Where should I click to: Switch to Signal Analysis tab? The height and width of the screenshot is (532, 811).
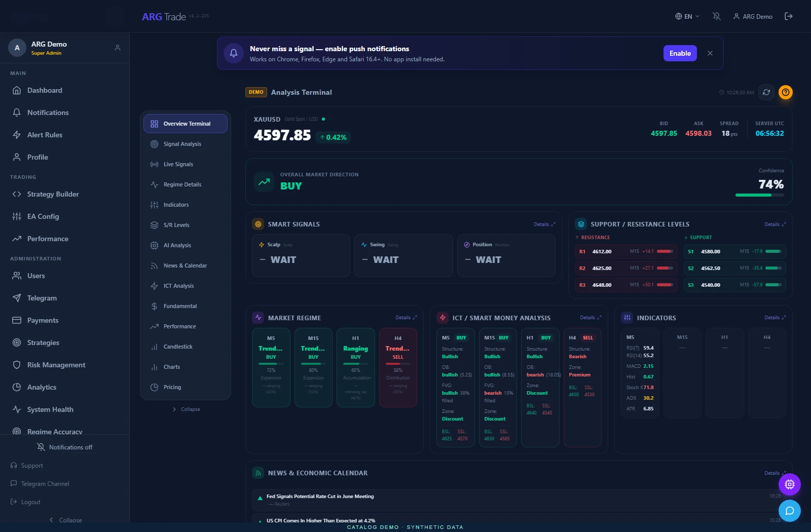tap(186, 144)
